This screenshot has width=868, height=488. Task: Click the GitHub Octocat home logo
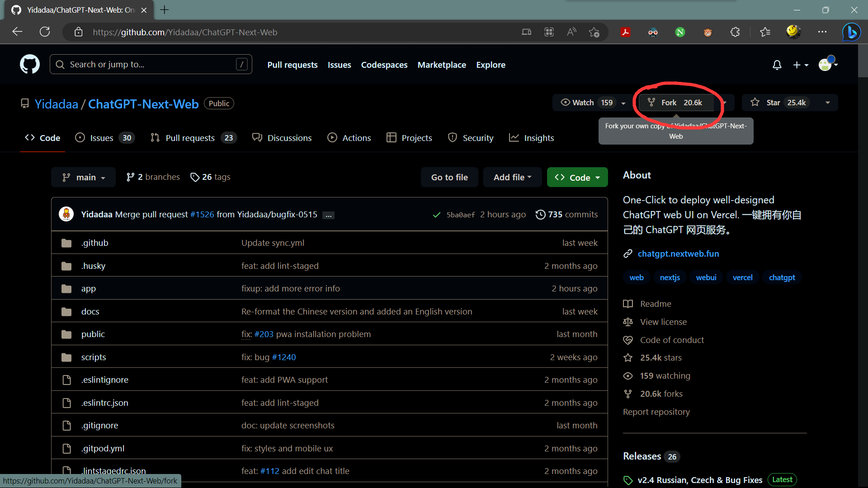click(x=30, y=65)
